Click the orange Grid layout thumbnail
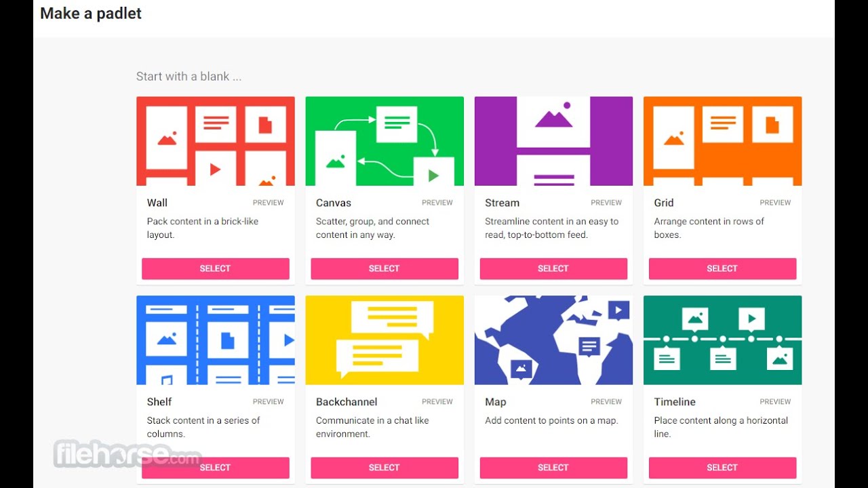The width and height of the screenshot is (868, 488). pos(722,141)
